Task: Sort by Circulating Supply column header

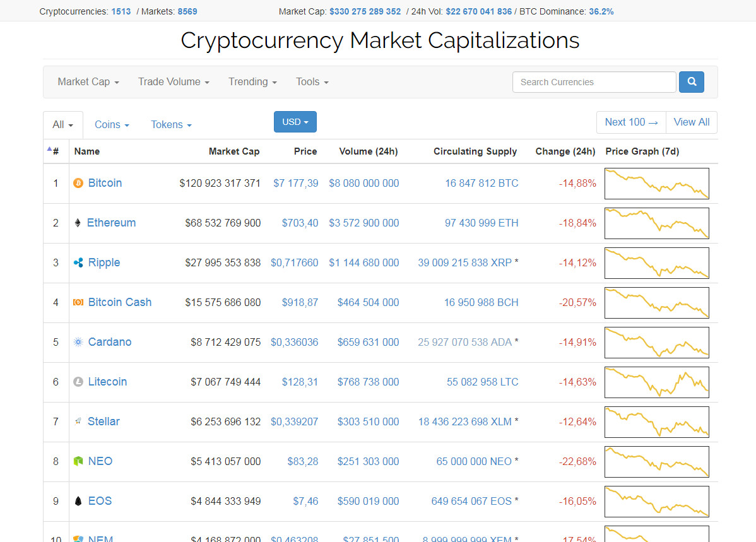Action: coord(475,151)
